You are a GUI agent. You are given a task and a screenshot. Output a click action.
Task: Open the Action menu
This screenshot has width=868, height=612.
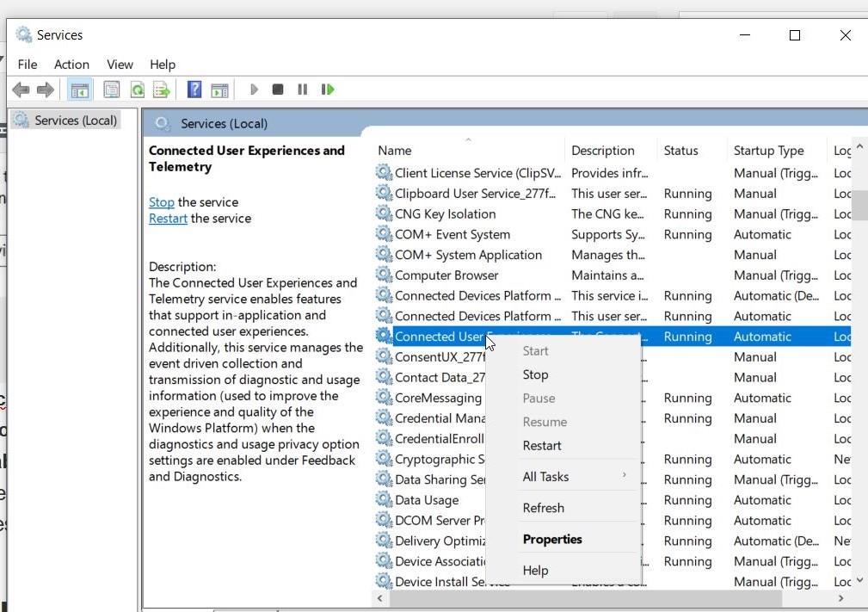(71, 64)
